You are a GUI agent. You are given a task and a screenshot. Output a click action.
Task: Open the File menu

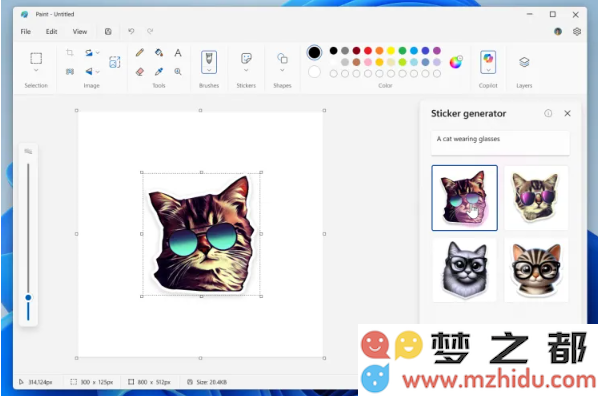(x=26, y=31)
